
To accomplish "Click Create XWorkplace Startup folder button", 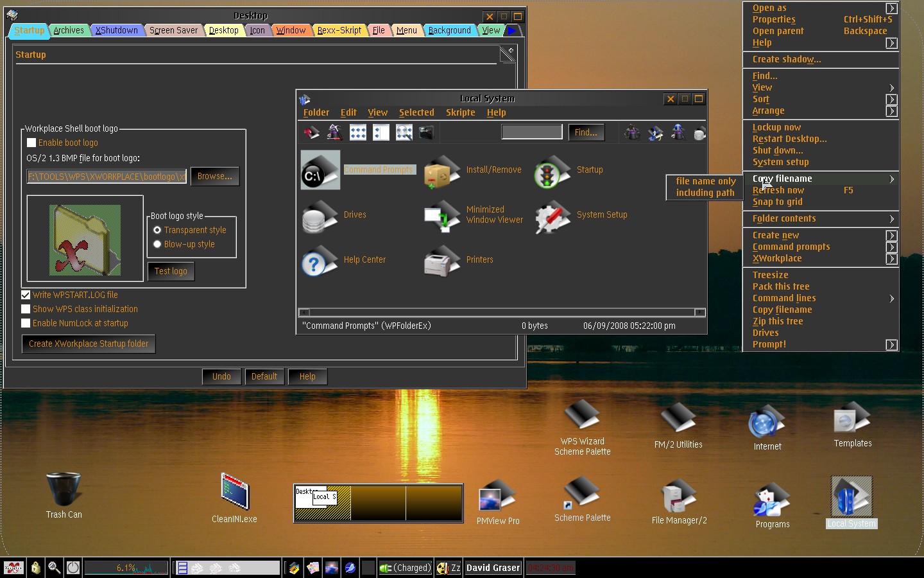I will [89, 344].
